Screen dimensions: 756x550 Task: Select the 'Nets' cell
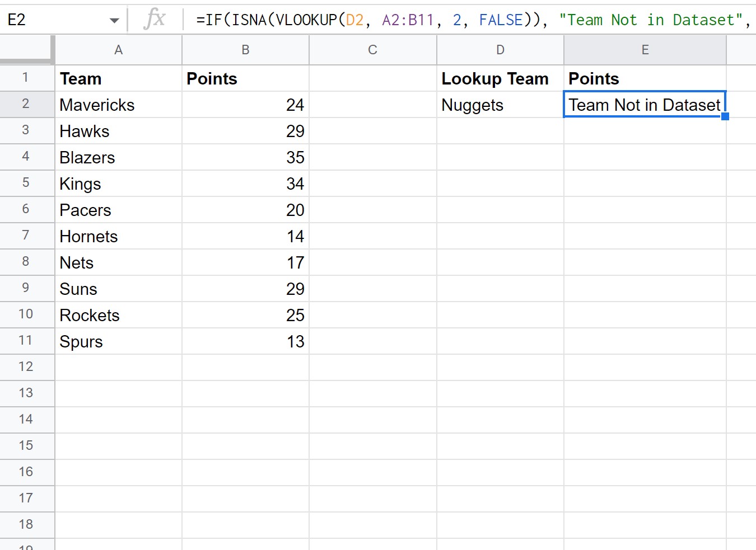[119, 262]
